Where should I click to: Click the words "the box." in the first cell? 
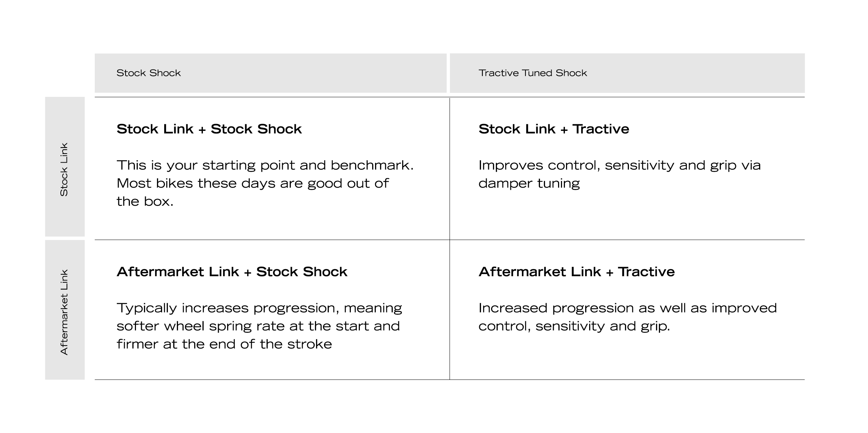(x=145, y=201)
